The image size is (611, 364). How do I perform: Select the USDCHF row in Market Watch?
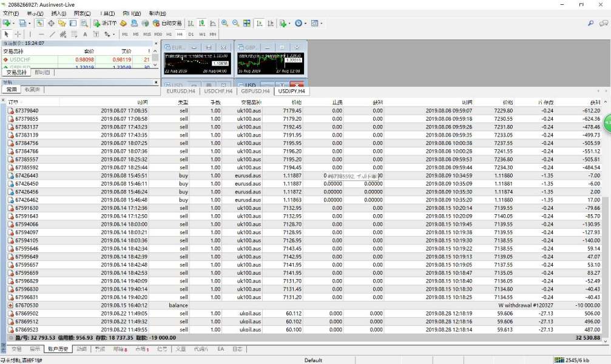click(x=19, y=60)
